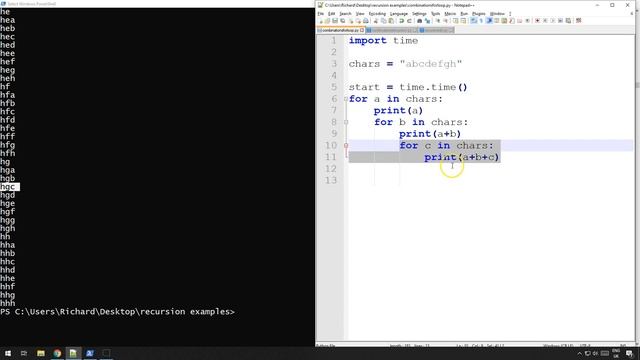Screen dimensions: 640x360
Task: Click the Replace icon in the toolbar
Action: (x=427, y=21)
